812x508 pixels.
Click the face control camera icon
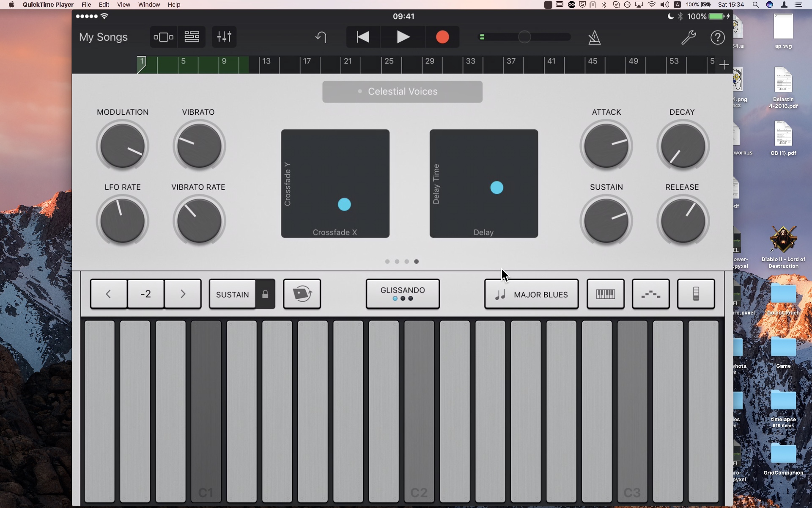(302, 294)
